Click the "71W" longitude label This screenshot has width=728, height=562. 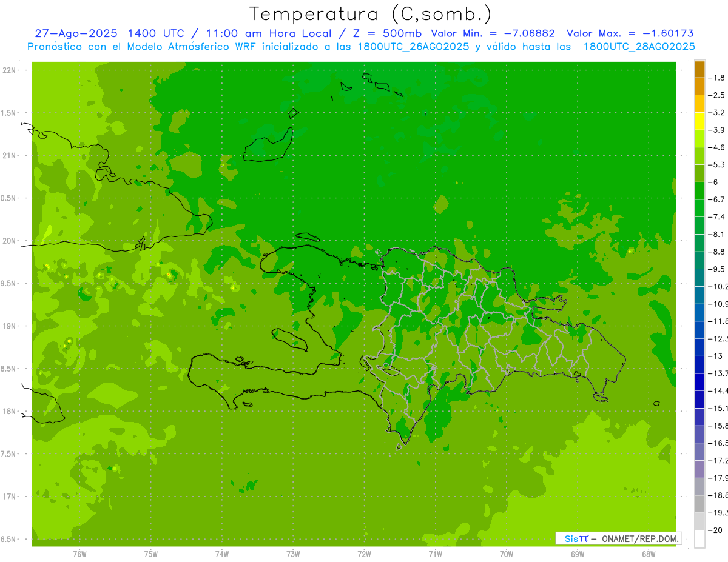pyautogui.click(x=435, y=554)
